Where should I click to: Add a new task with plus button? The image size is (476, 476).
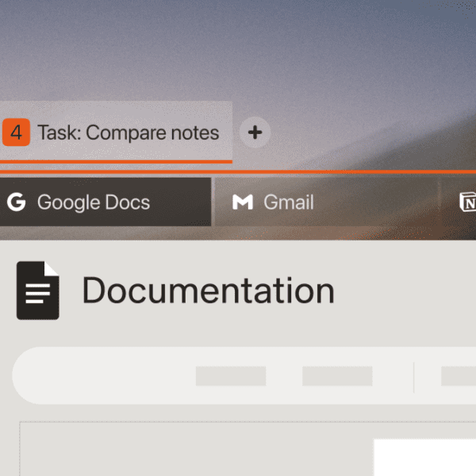point(255,132)
